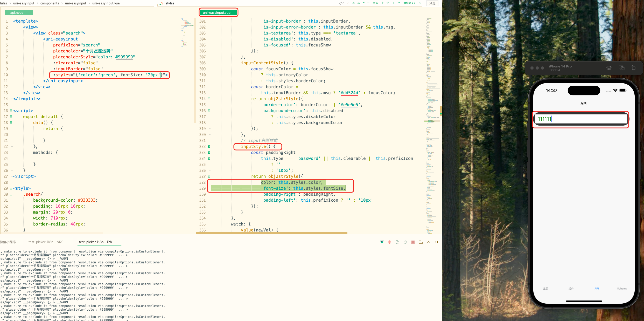Click the battery icon in simulator status bar
This screenshot has width=644, height=321.
[x=623, y=90]
